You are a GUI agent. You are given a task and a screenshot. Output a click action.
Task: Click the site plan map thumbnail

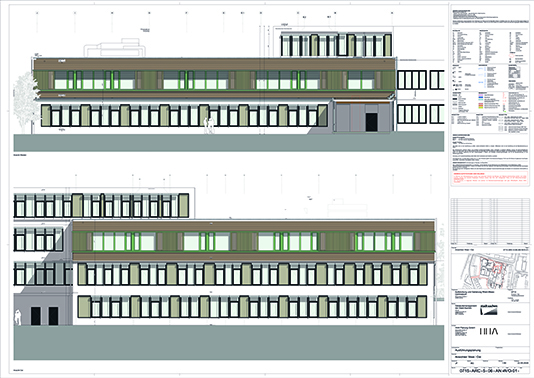coord(490,271)
